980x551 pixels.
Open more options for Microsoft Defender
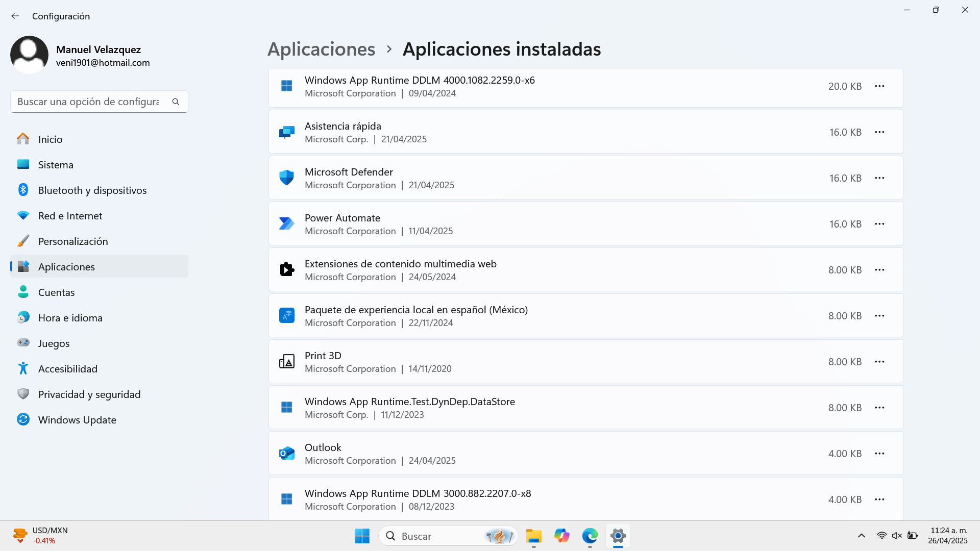[x=879, y=178]
